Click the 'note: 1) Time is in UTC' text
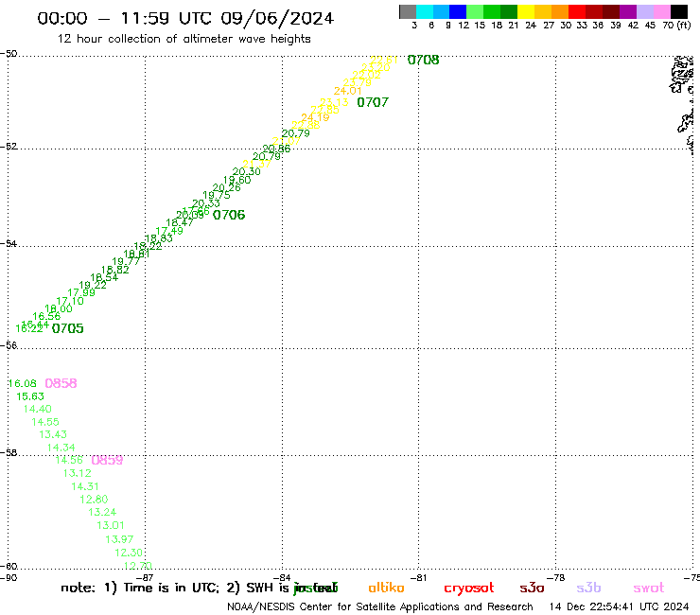700x615 pixels. pyautogui.click(x=140, y=588)
